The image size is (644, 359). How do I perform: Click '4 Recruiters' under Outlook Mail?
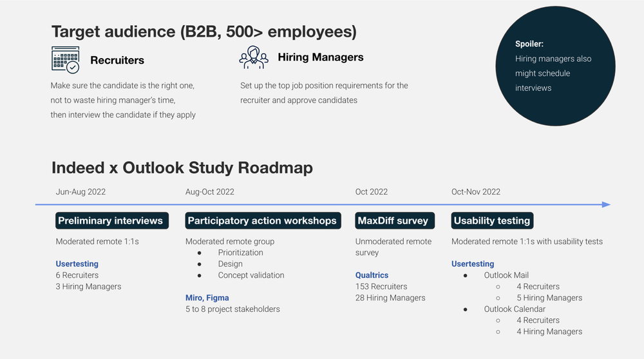(538, 286)
